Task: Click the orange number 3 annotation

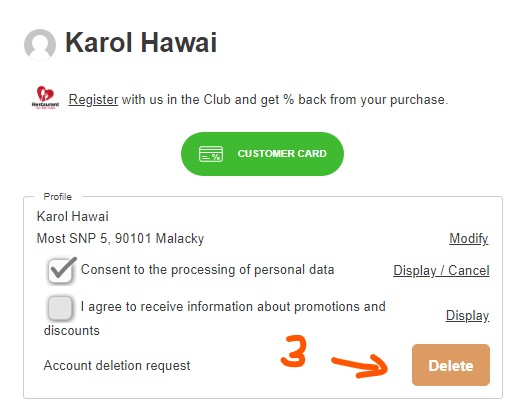Action: (294, 351)
